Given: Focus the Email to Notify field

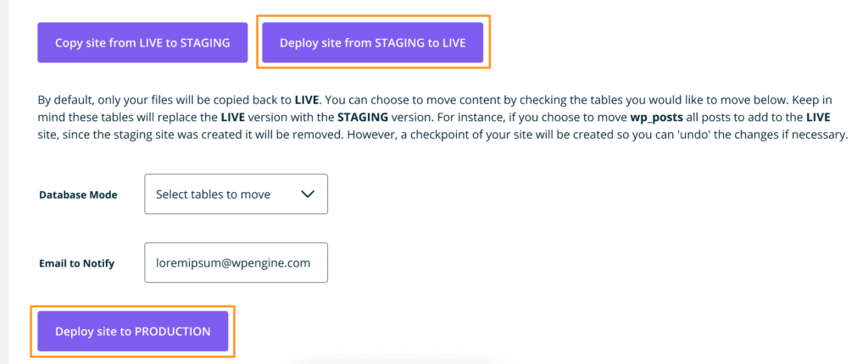Looking at the screenshot, I should coord(236,262).
